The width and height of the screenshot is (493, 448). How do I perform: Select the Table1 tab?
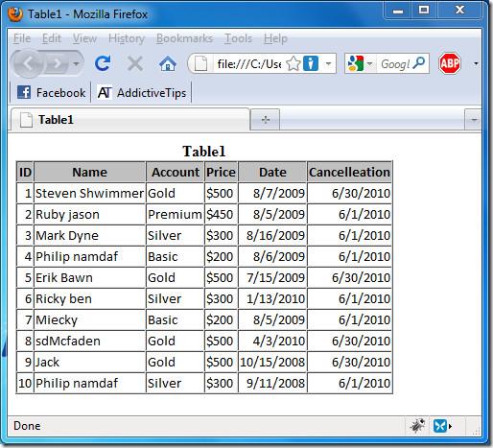(x=130, y=120)
